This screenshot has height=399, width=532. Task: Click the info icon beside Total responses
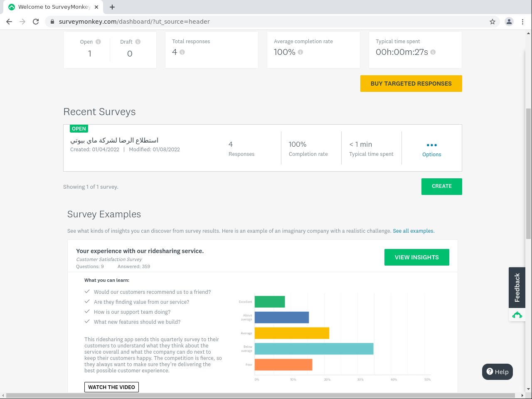[x=182, y=52]
